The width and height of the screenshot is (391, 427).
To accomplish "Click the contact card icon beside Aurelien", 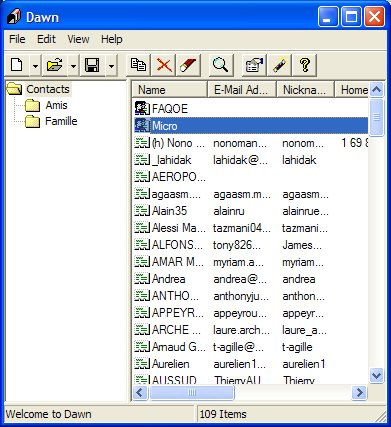I will (142, 364).
